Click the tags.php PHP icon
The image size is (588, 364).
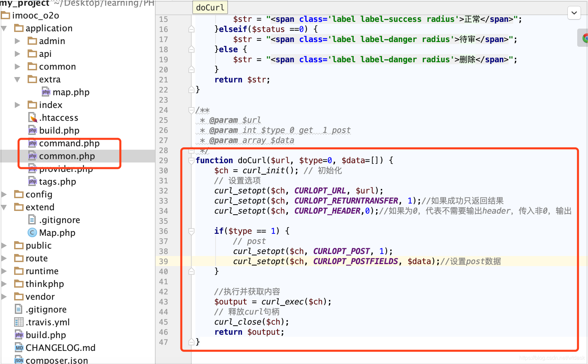pos(33,181)
